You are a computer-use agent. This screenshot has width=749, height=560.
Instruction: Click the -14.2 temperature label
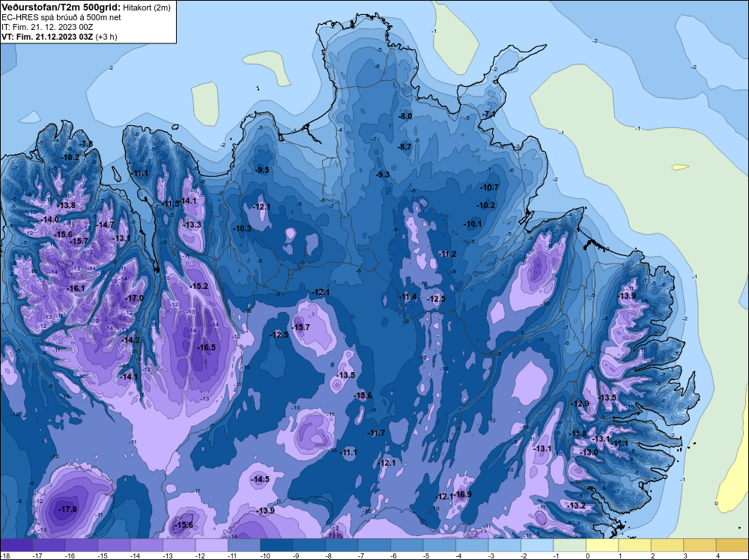coord(131,341)
